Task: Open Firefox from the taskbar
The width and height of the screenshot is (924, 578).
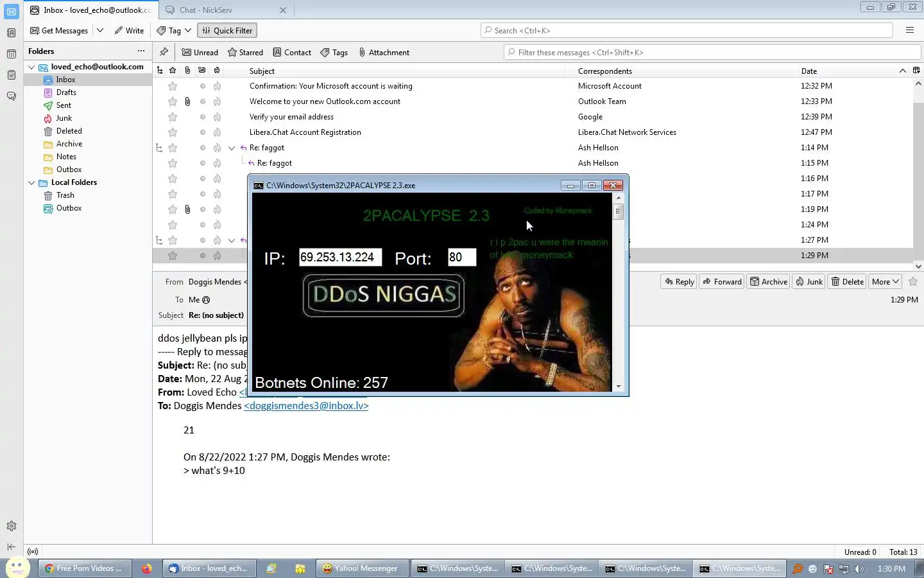Action: pyautogui.click(x=147, y=568)
